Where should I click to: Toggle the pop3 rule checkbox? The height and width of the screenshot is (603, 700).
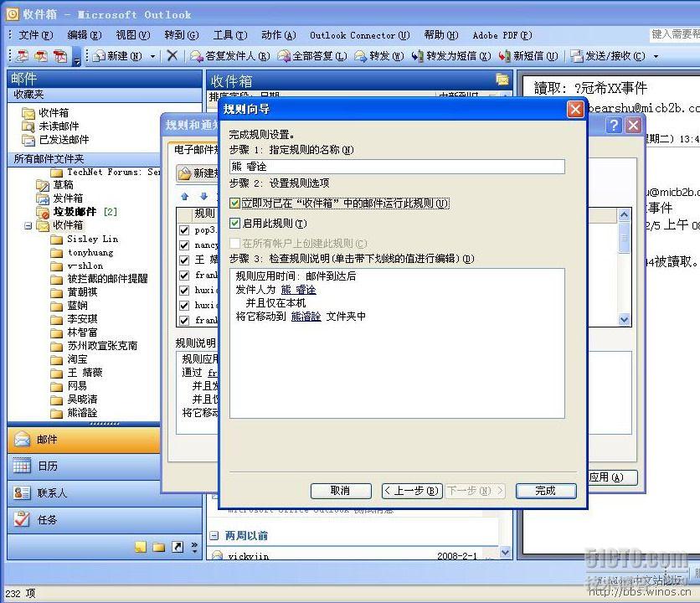pos(183,230)
